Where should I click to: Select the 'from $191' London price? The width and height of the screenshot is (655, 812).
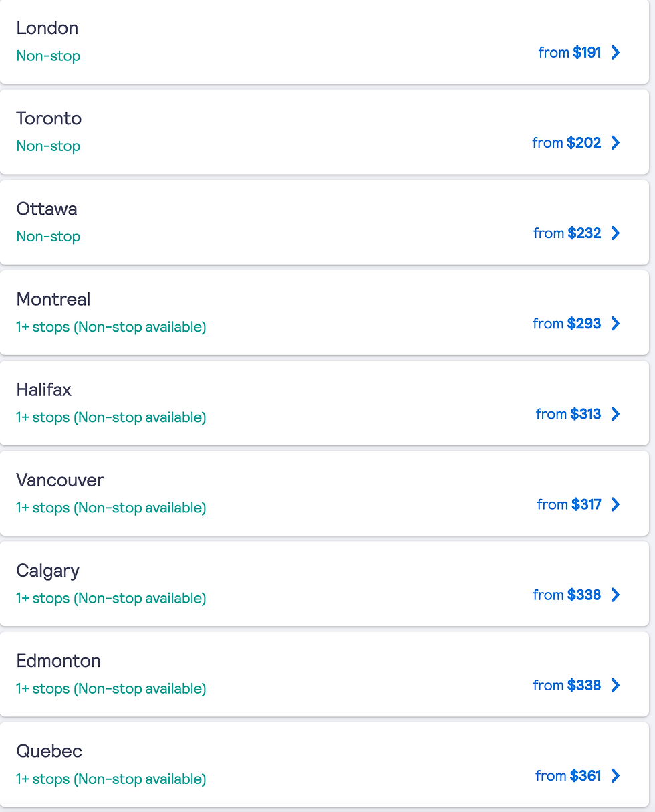pos(570,52)
